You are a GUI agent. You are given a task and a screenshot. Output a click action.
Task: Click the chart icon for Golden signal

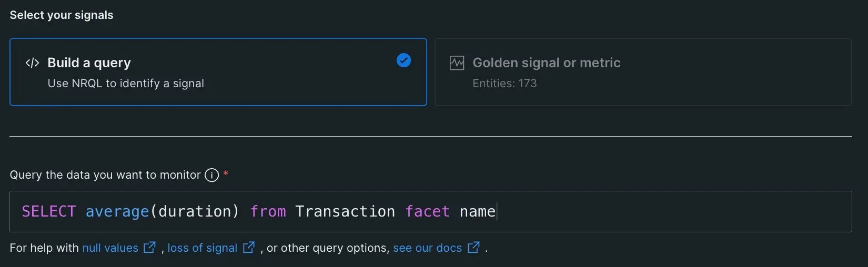coord(457,63)
